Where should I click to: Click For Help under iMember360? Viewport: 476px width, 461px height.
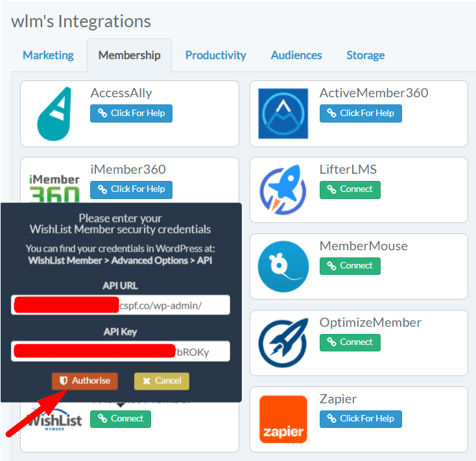(x=131, y=190)
